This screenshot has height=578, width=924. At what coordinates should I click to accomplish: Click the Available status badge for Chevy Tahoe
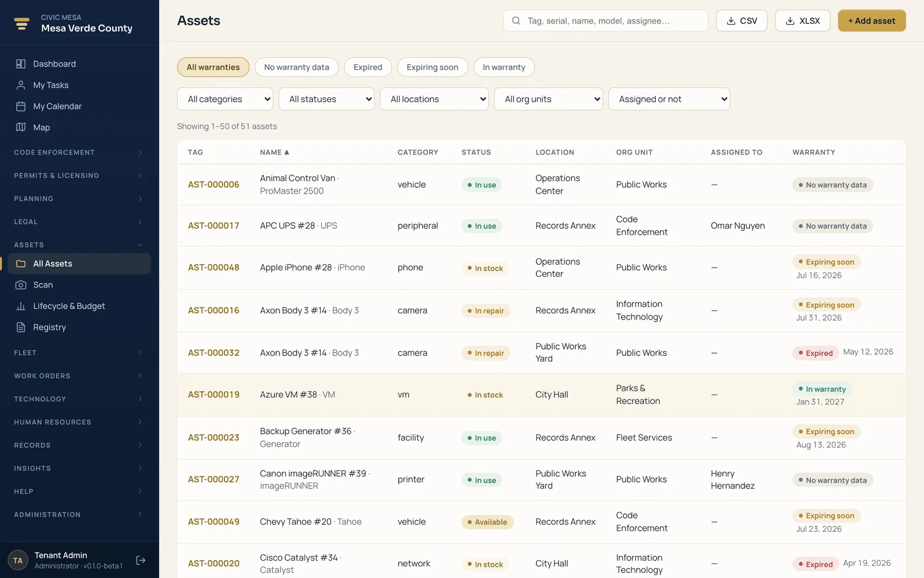pyautogui.click(x=487, y=522)
